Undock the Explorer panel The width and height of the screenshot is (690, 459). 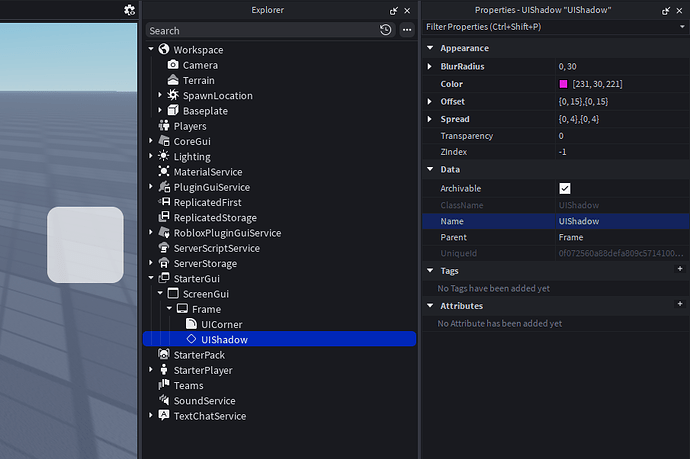[x=393, y=11]
